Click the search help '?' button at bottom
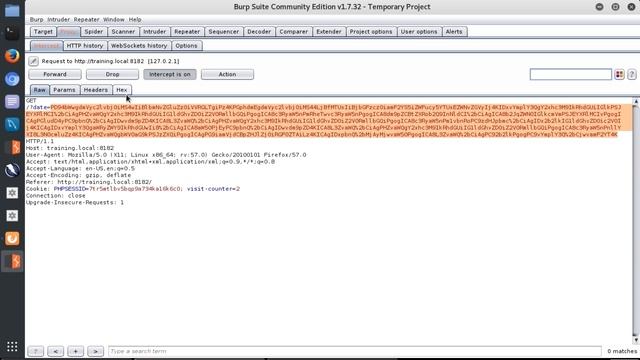Viewport: 640px width, 360px height. click(x=36, y=351)
